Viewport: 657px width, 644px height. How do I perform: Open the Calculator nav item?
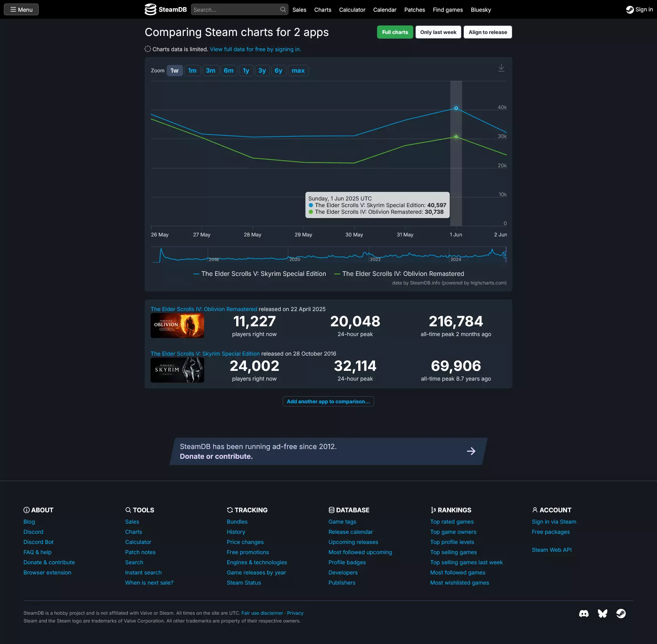point(352,10)
